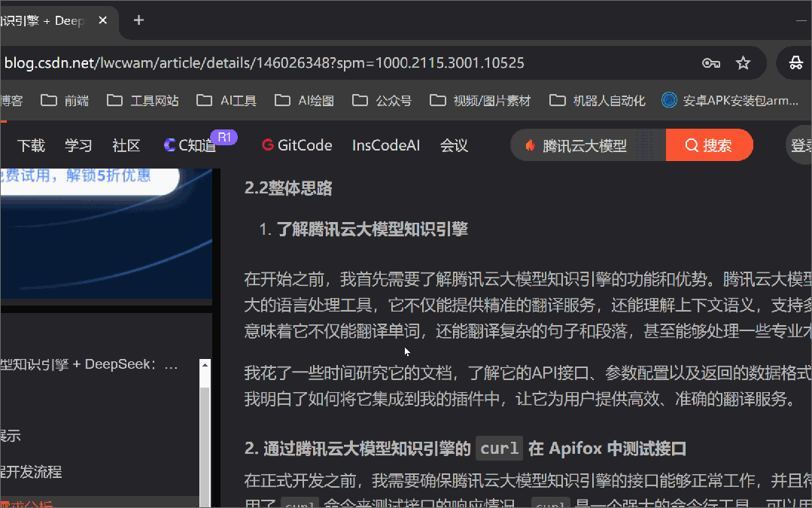The image size is (812, 508).
Task: Open the 机器人自动化 bookmarks folder
Action: (597, 100)
